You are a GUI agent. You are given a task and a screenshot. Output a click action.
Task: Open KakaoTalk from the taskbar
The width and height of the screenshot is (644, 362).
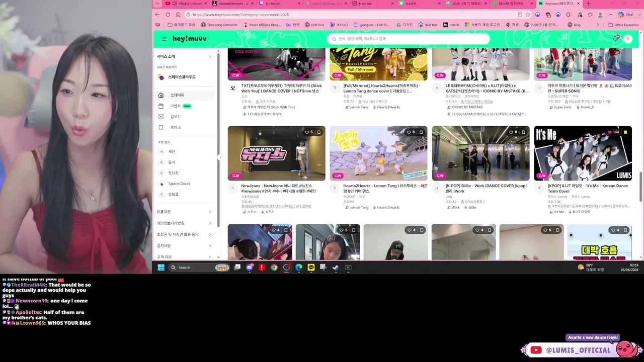pos(311,267)
